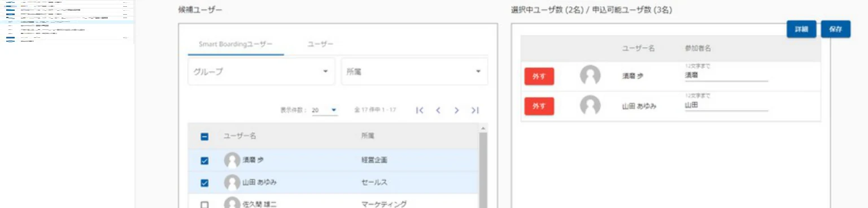Screen dimensions: 868x208
Task: Open the グループ dropdown filter
Action: [x=261, y=72]
